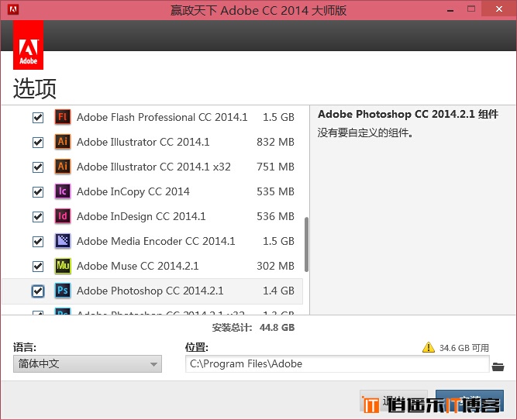The image size is (517, 420).
Task: Click the Ai icon for Illustrator x32
Action: (x=63, y=167)
